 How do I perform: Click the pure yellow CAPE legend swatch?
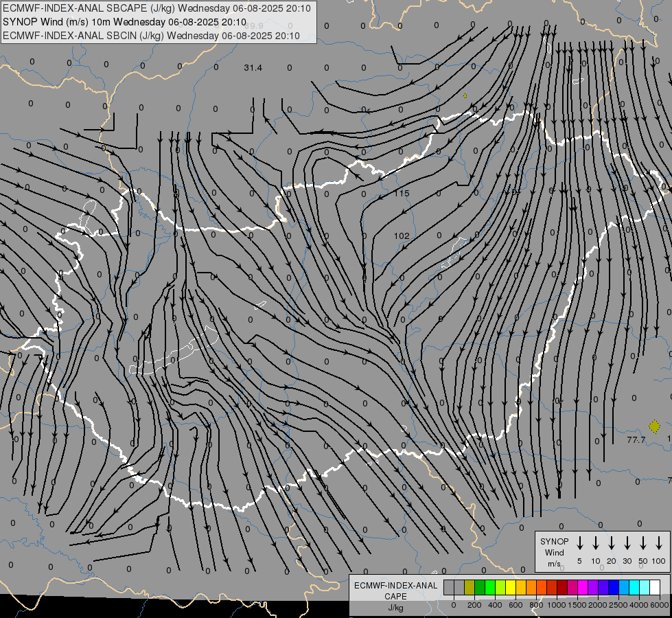[x=511, y=587]
